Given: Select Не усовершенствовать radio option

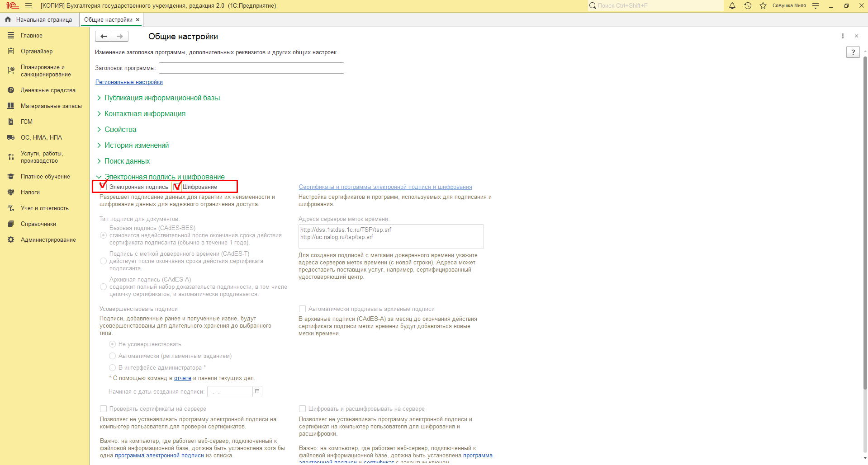Looking at the screenshot, I should 112,344.
